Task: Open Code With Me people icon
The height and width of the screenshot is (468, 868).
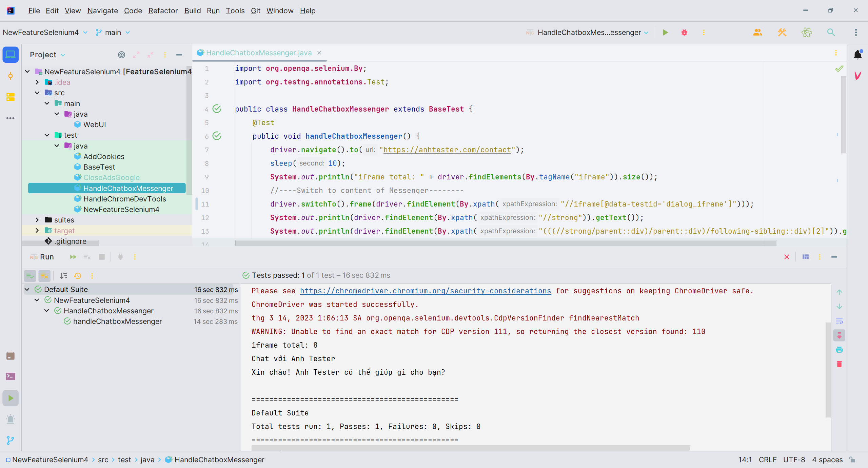Action: point(757,32)
